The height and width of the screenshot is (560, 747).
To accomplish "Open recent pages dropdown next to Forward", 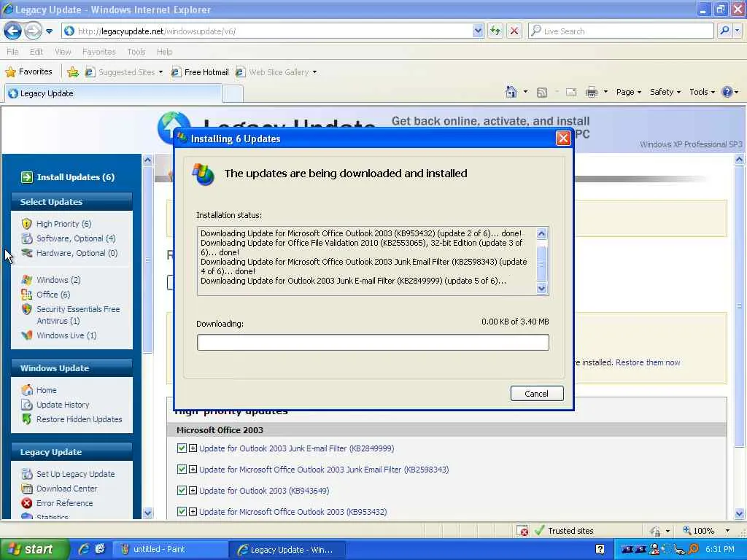I will pyautogui.click(x=49, y=31).
